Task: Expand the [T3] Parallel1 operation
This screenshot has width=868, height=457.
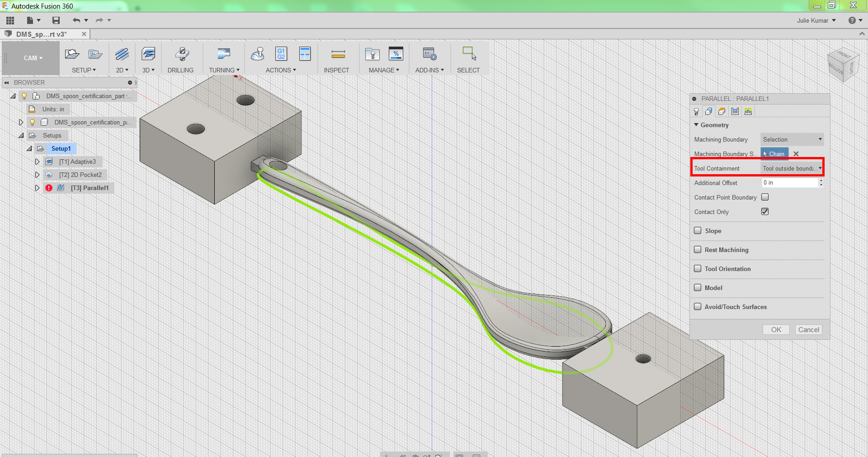Action: pyautogui.click(x=37, y=188)
